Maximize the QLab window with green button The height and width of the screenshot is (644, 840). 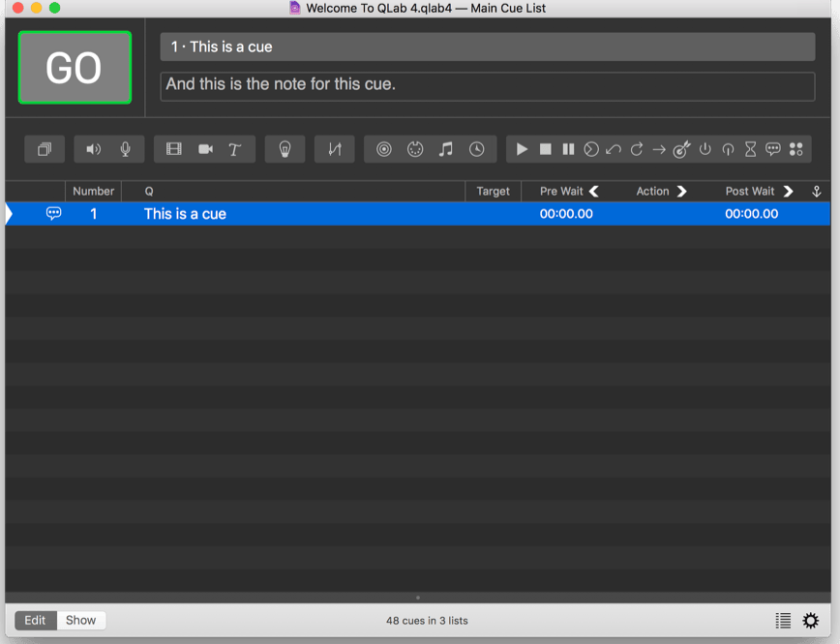tap(54, 8)
